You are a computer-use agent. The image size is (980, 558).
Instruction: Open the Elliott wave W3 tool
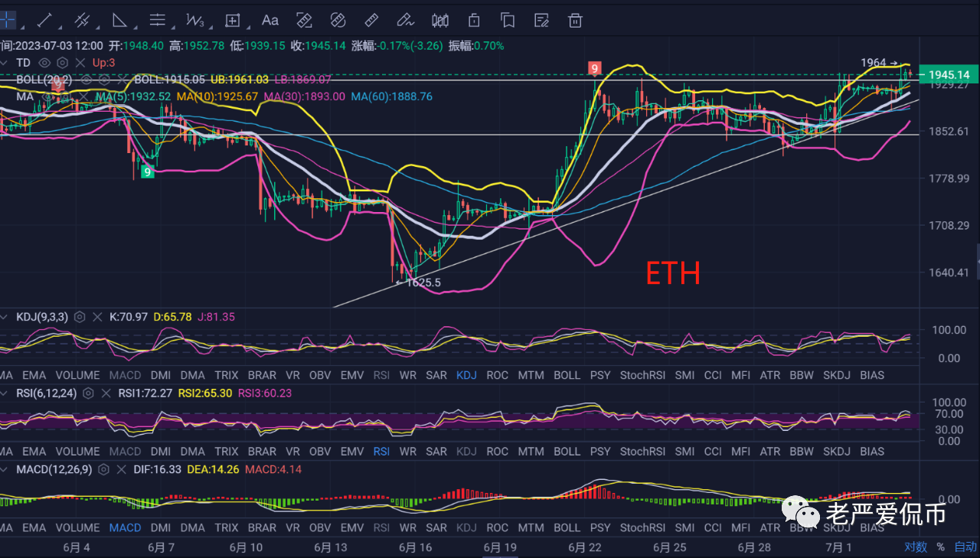(194, 20)
